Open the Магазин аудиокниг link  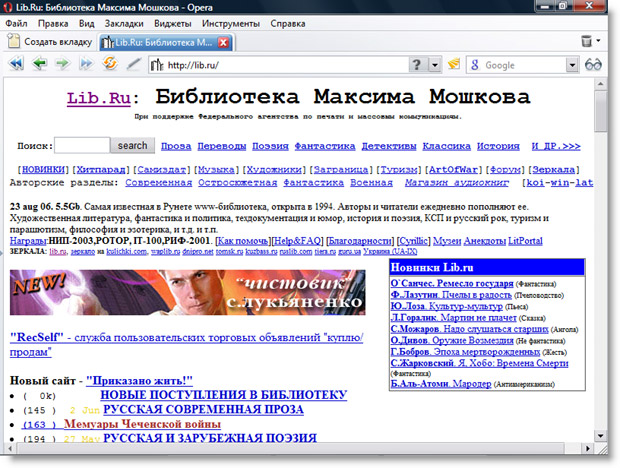[x=457, y=183]
